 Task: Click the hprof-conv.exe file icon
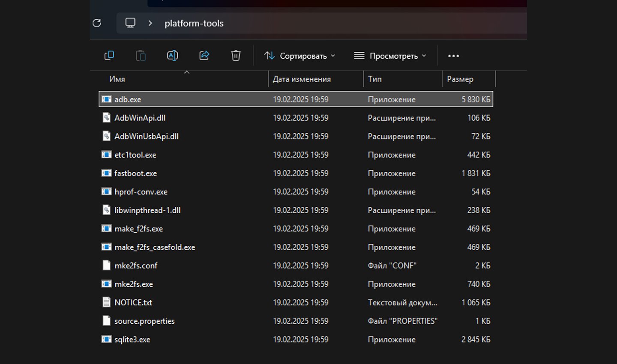tap(106, 191)
